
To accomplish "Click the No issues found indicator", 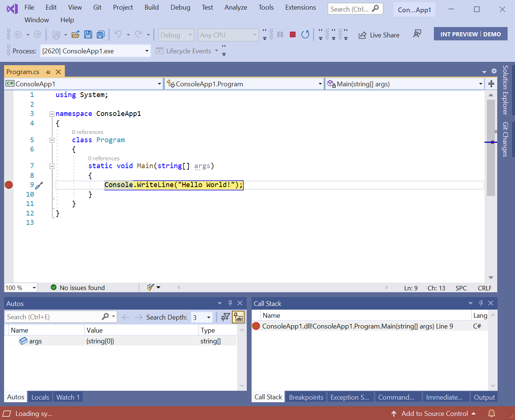I will point(78,288).
